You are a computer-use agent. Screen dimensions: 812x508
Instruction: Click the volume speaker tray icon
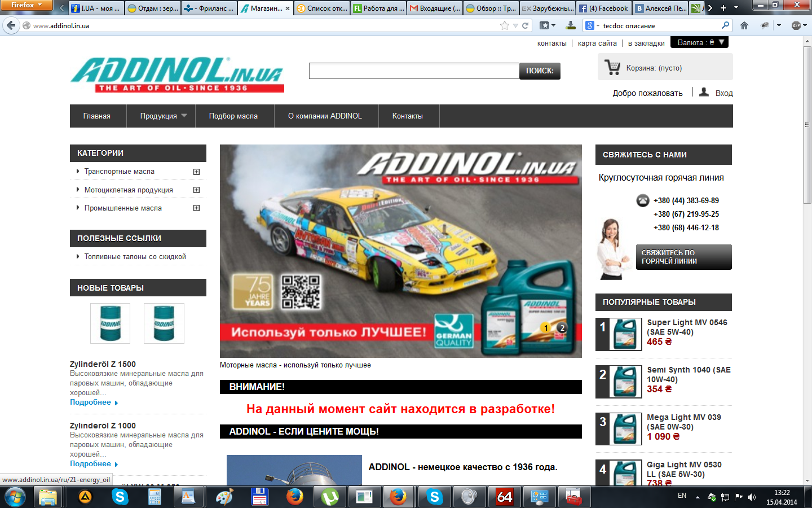752,497
